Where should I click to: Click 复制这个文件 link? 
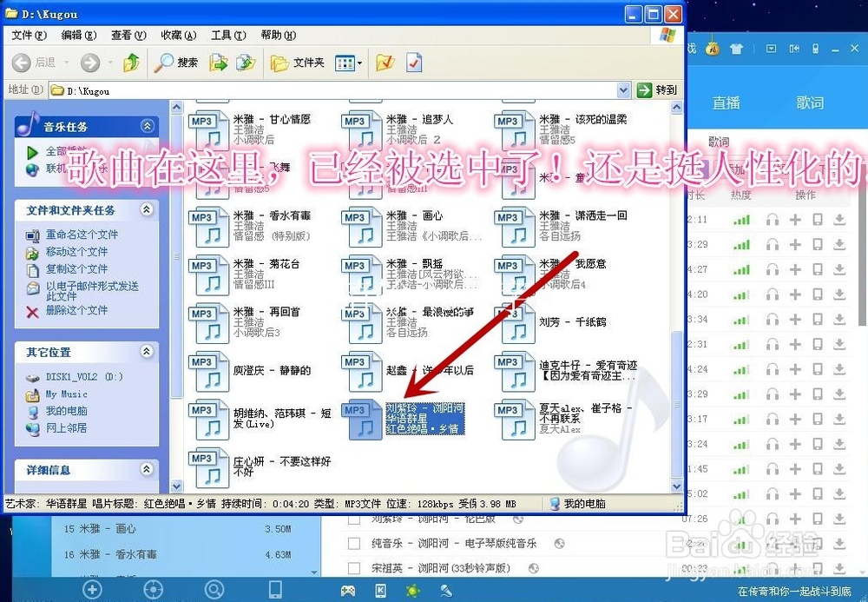coord(76,268)
